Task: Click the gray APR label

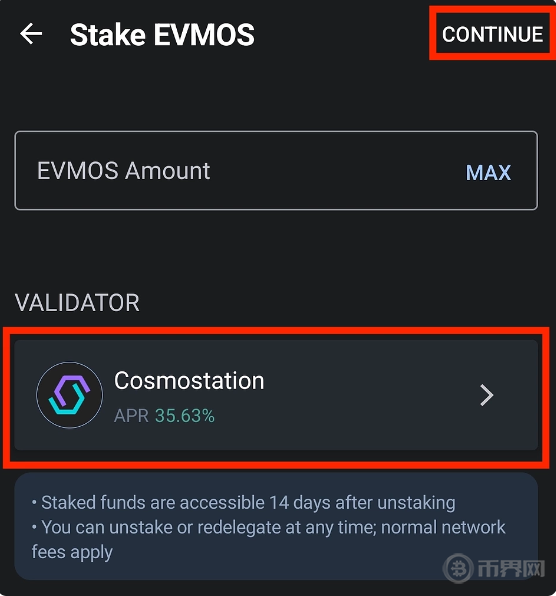Action: pos(131,415)
